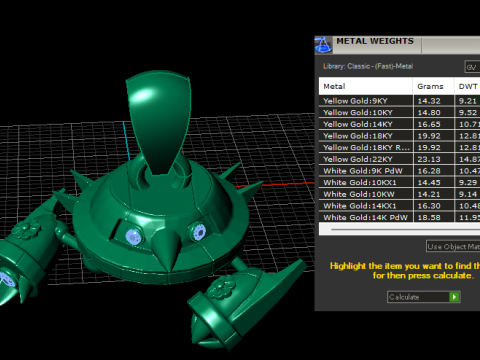Click the 16.30 grams value
The height and width of the screenshot is (360, 480).
click(x=429, y=206)
